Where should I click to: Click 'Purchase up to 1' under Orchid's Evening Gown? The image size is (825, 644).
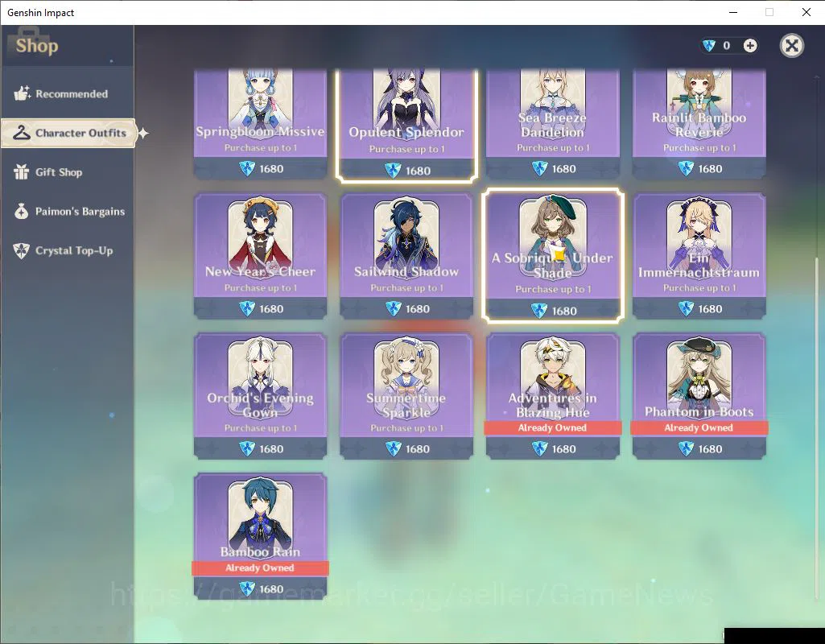click(261, 427)
